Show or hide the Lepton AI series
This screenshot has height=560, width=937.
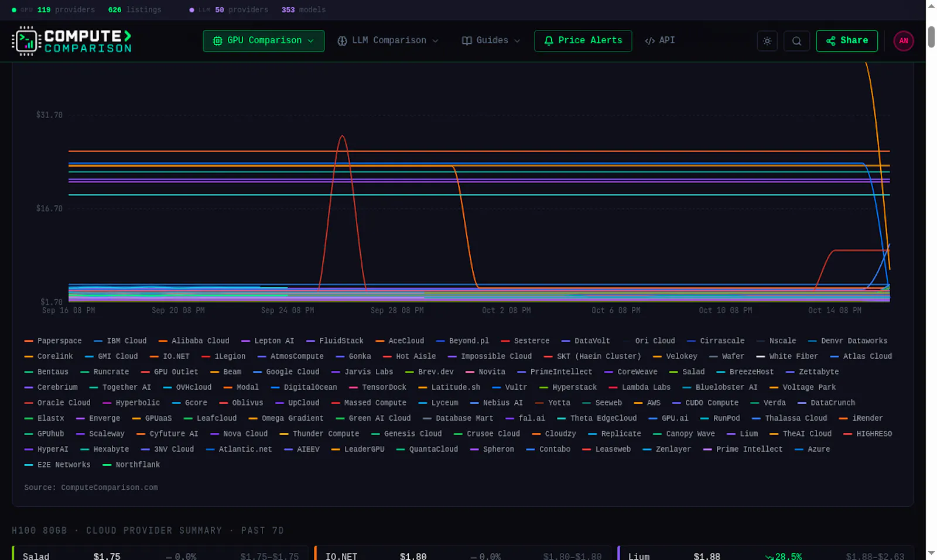click(x=268, y=341)
